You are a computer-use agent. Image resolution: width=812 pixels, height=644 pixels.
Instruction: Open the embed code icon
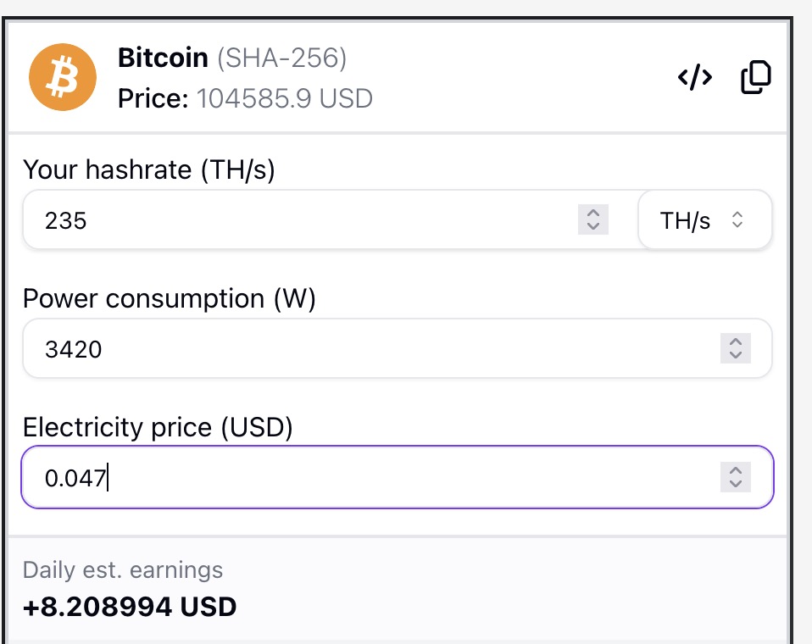694,77
